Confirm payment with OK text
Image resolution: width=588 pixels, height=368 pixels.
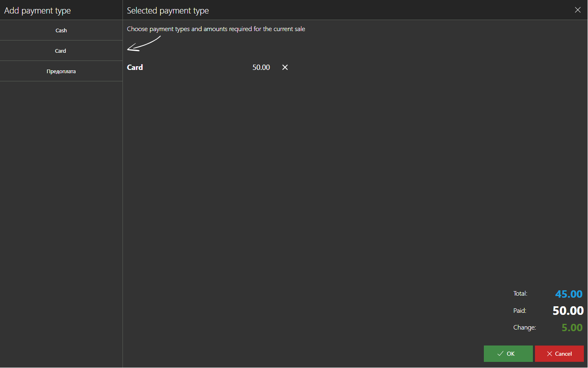click(x=511, y=354)
